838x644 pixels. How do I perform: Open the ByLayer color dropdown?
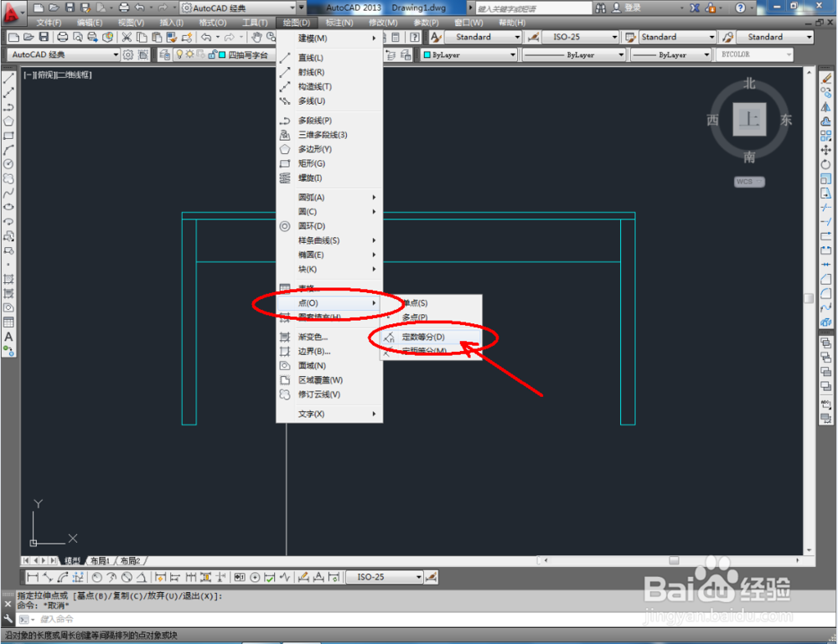tap(468, 54)
